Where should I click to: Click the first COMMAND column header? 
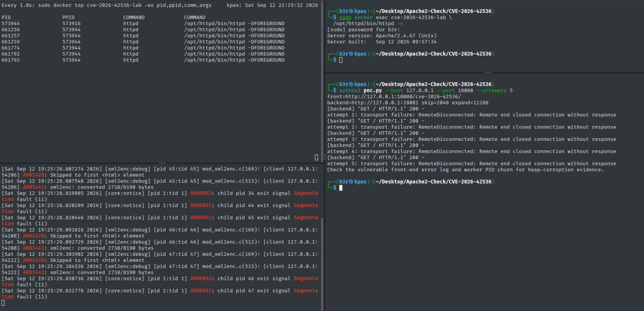[x=134, y=17]
